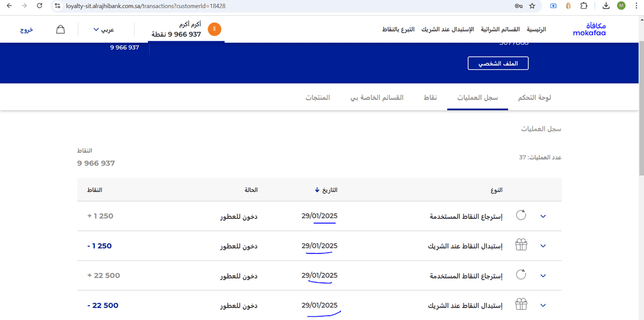Click the browser address bar URL

click(x=146, y=6)
